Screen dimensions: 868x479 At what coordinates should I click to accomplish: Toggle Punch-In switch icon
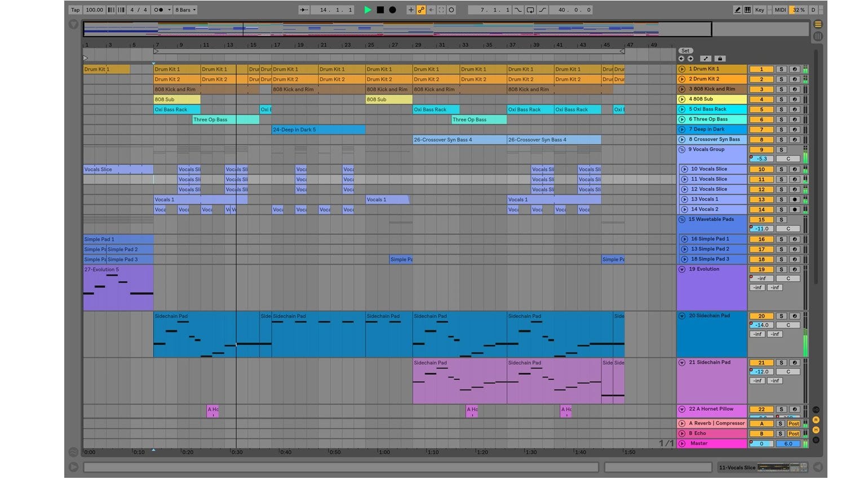518,10
